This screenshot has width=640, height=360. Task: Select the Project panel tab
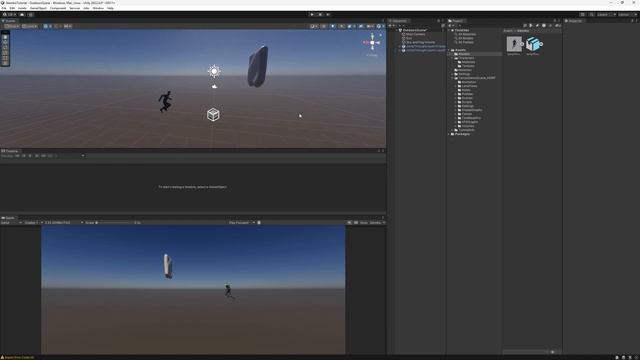tap(457, 21)
